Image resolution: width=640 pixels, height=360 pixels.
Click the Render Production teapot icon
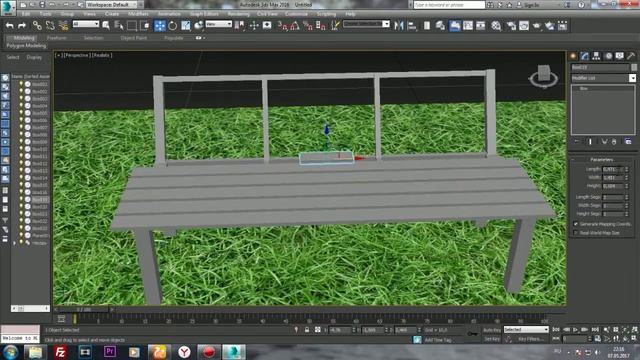(537, 26)
